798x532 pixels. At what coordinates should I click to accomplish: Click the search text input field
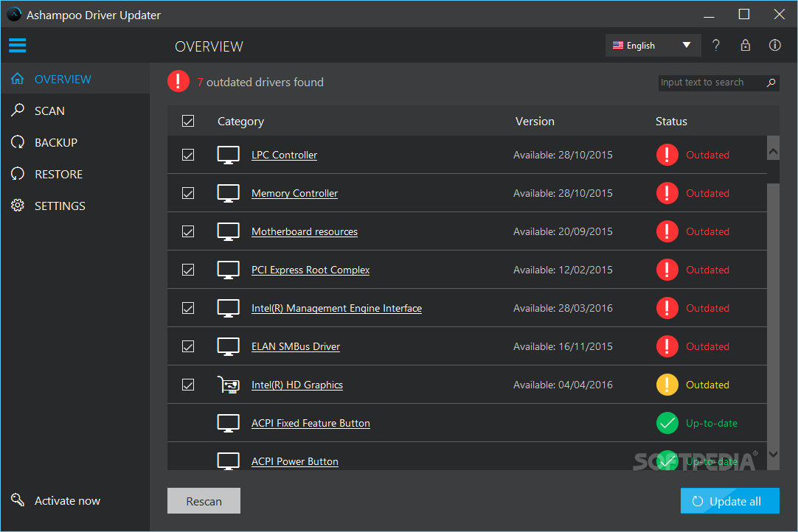coord(708,83)
